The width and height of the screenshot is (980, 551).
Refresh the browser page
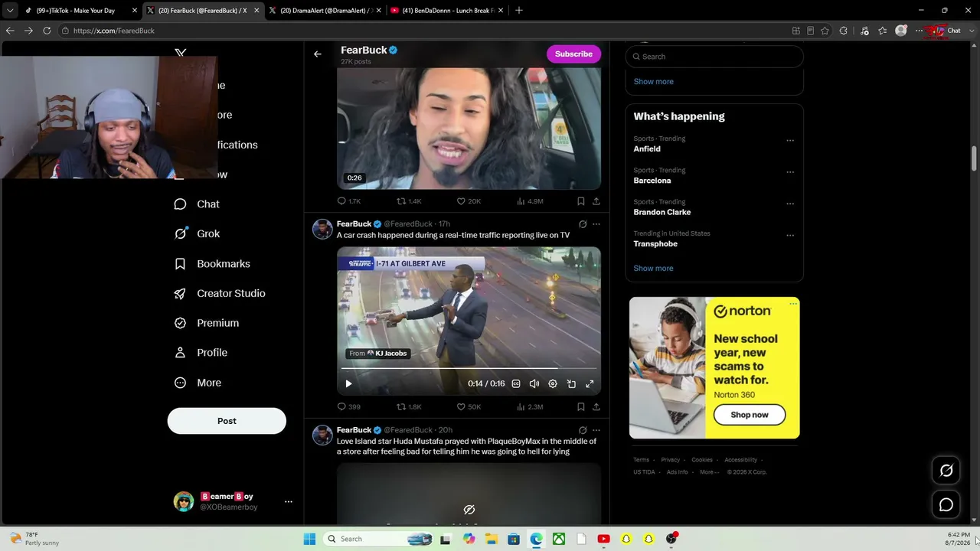pyautogui.click(x=47, y=31)
